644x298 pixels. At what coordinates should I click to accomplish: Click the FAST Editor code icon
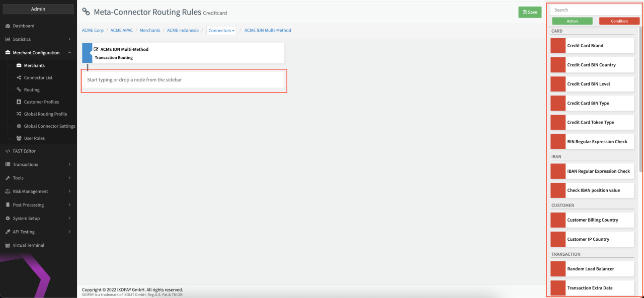point(8,151)
